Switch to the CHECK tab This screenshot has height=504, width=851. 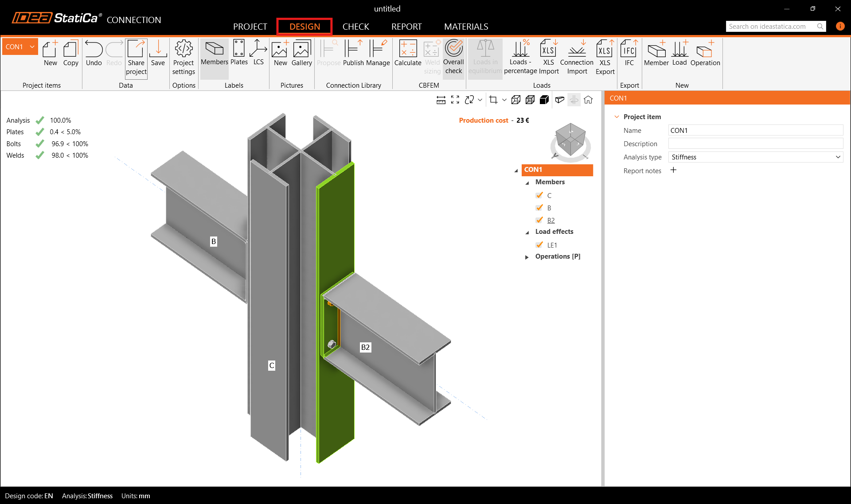point(355,27)
